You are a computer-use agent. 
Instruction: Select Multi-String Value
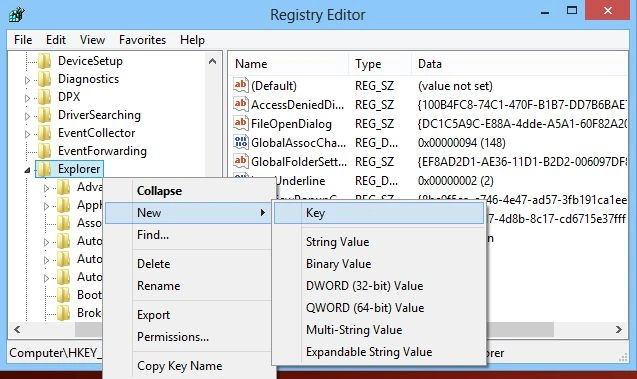(379, 330)
